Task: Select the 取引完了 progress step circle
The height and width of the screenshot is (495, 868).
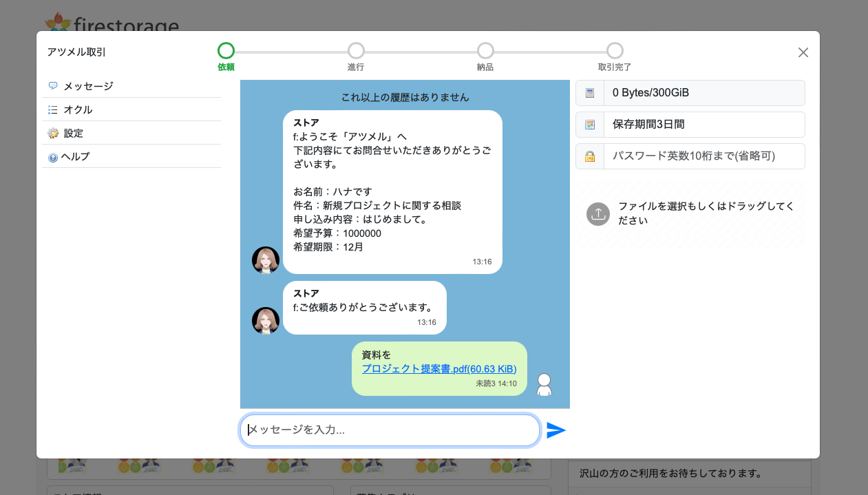Action: click(615, 50)
